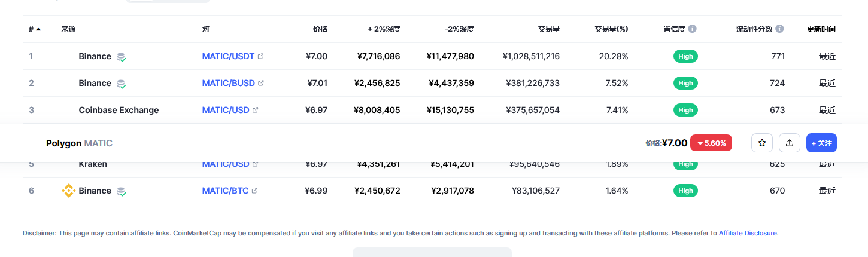868x257 pixels.
Task: Click the verified coins icon in the MATIC/BTC row
Action: [122, 191]
